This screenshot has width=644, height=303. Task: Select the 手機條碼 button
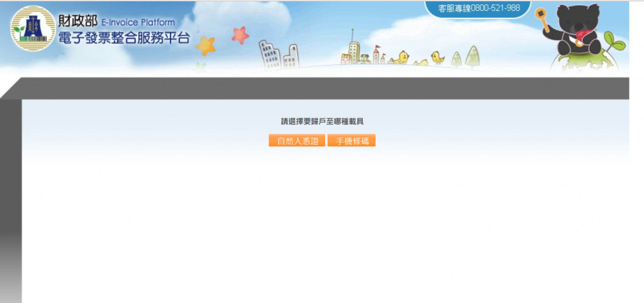pyautogui.click(x=352, y=140)
